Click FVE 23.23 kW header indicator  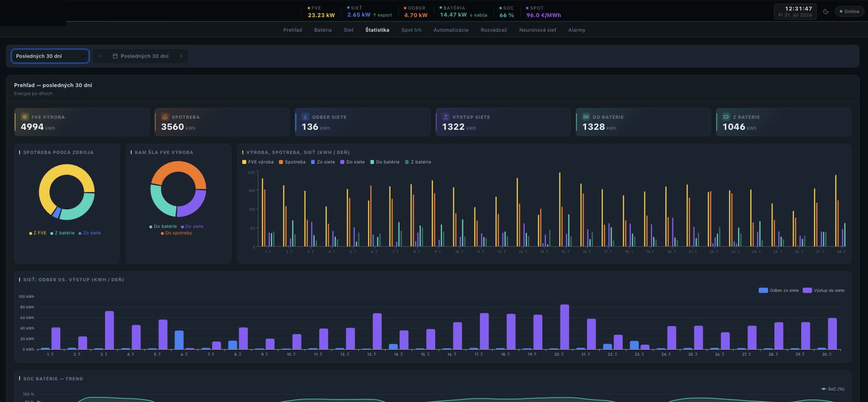coord(321,12)
